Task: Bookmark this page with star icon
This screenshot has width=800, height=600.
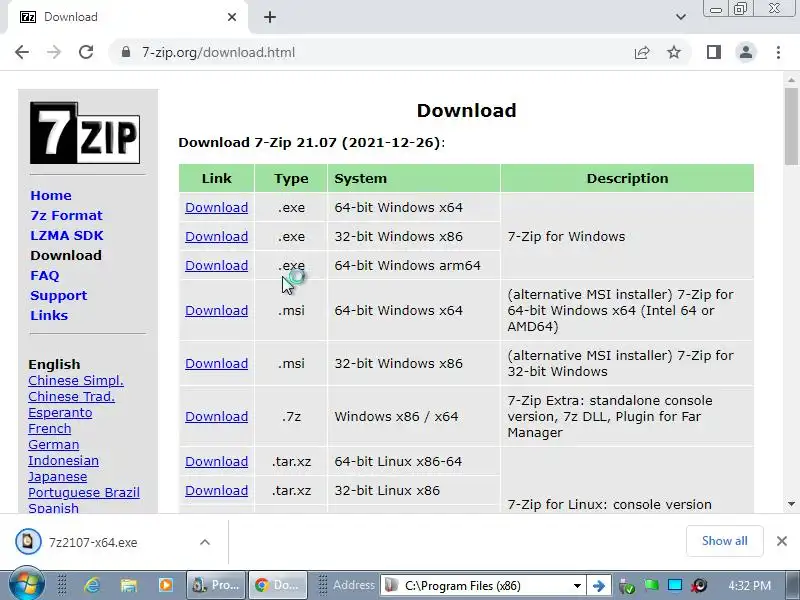Action: [x=674, y=52]
